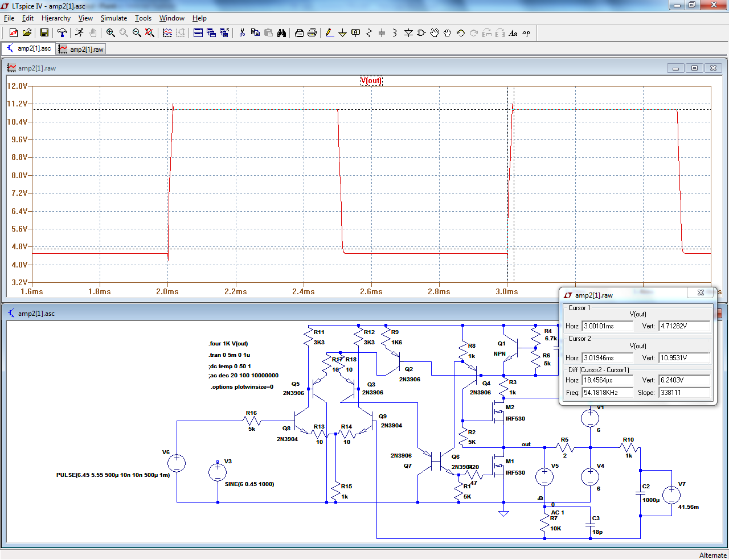This screenshot has height=560, width=729.
Task: Click the Find binoculars icon
Action: [x=281, y=33]
